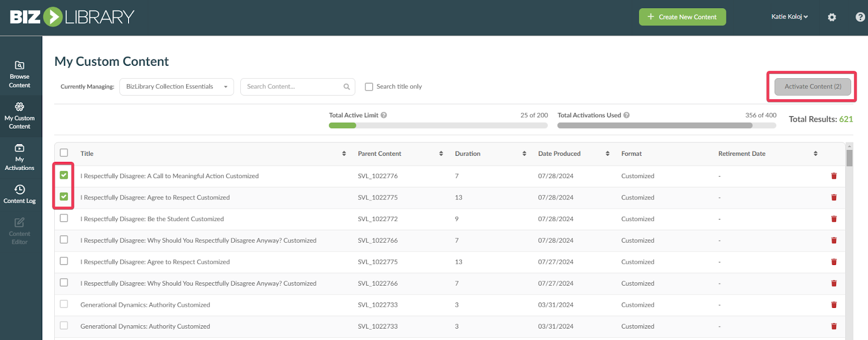Click the help question mark icon
This screenshot has width=868, height=340.
click(860, 17)
